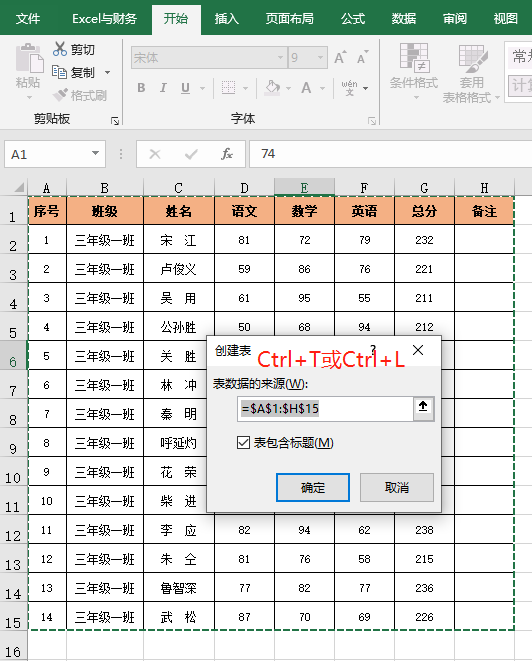Click the dialog help question mark
This screenshot has height=661, width=532.
tap(373, 349)
